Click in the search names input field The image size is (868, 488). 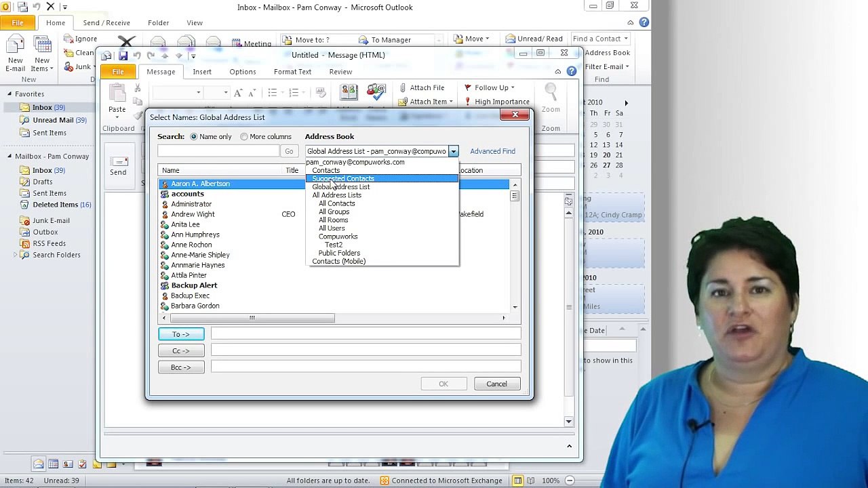pyautogui.click(x=218, y=152)
